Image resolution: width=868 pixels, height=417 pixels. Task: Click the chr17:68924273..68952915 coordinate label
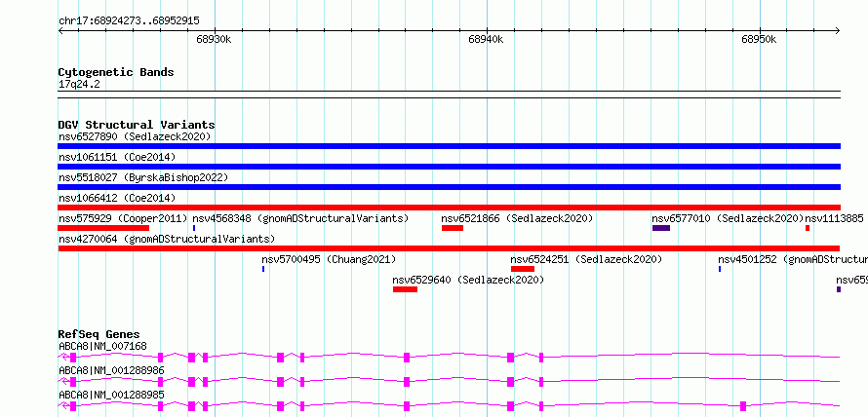pyautogui.click(x=129, y=21)
